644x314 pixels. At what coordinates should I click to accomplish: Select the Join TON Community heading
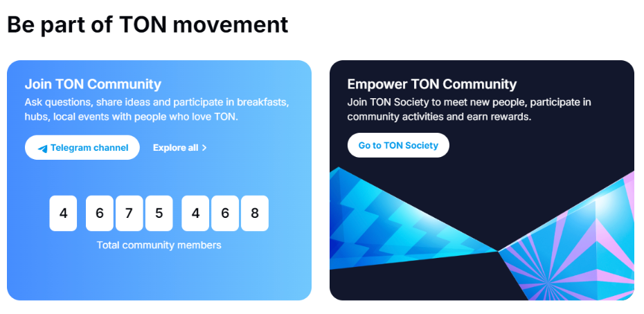[93, 84]
